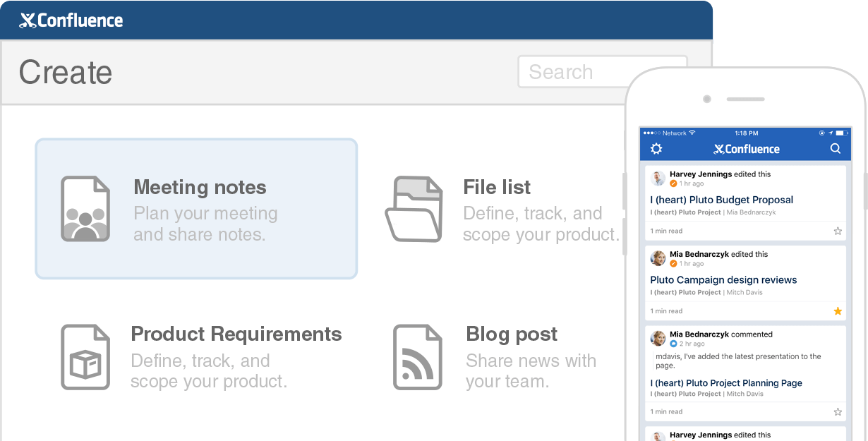Select the Meeting notes template card
Viewport: 868px width, 441px height.
pyautogui.click(x=196, y=208)
